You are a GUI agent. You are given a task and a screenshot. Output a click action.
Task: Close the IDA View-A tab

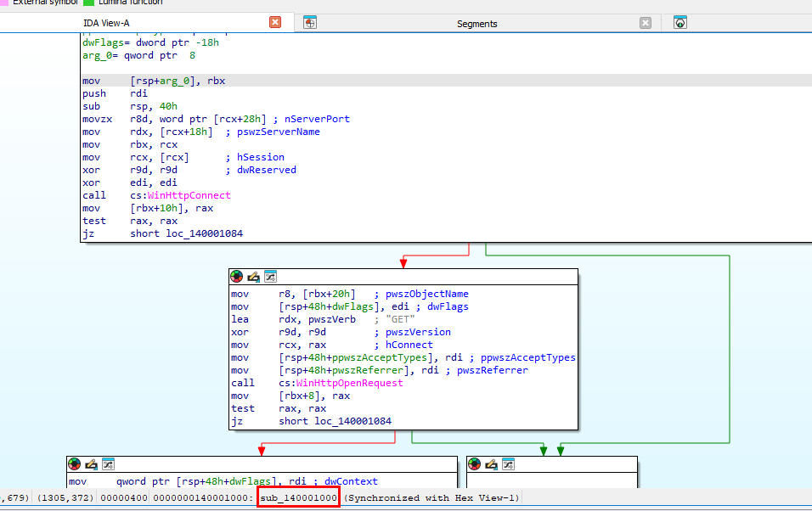tap(275, 23)
